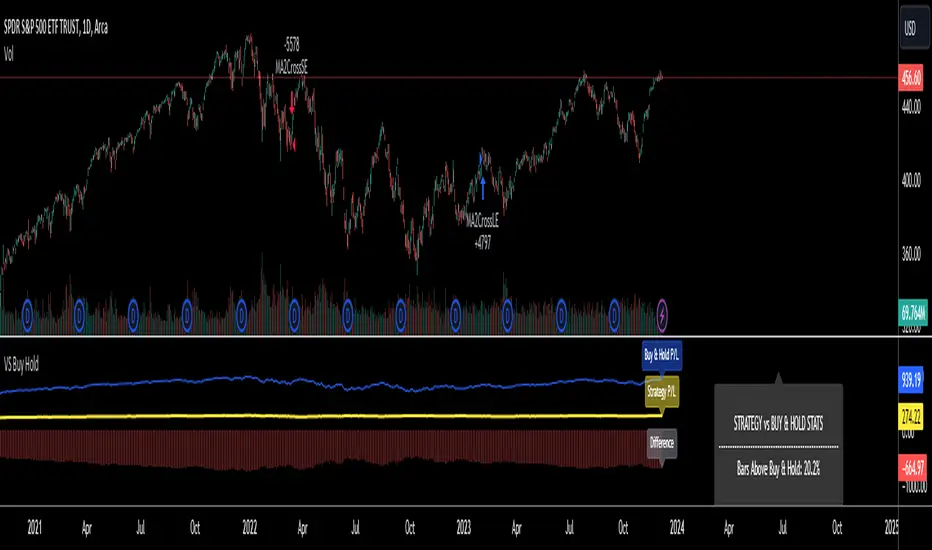Click the purple lightning earnings marker
The width and height of the screenshot is (932, 550).
(x=662, y=315)
